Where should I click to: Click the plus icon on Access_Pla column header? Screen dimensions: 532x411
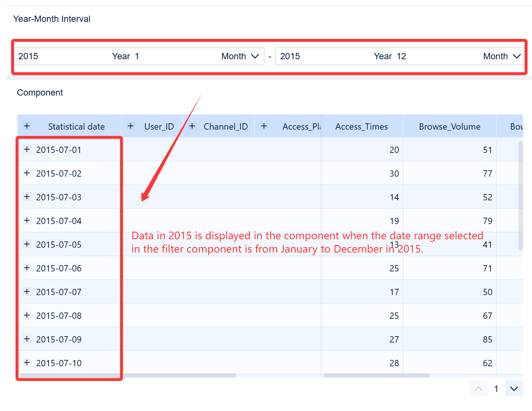(x=264, y=126)
